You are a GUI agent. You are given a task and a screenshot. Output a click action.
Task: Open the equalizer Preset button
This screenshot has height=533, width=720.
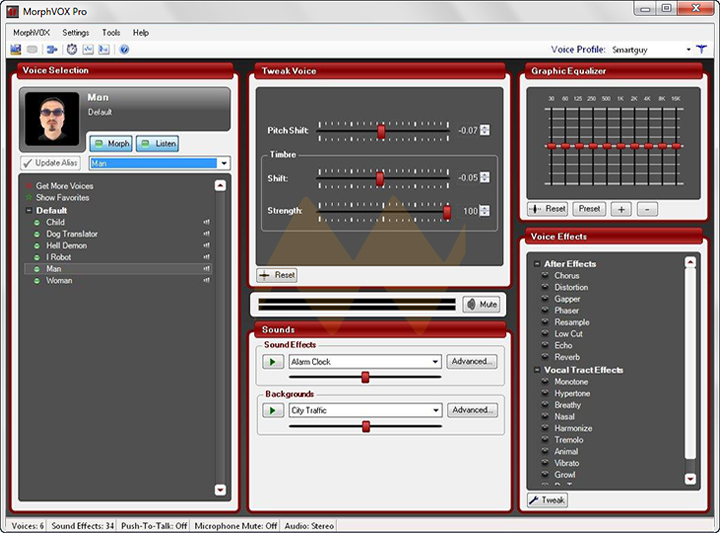(x=589, y=209)
